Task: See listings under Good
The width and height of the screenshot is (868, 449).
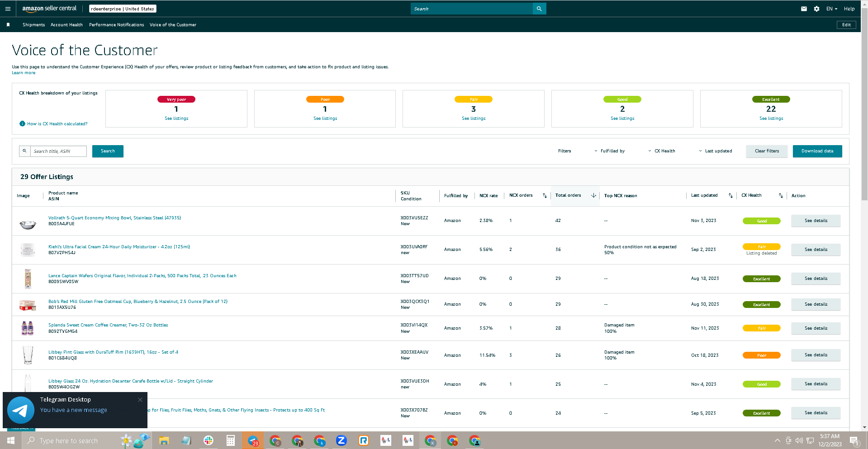Action: (x=622, y=118)
